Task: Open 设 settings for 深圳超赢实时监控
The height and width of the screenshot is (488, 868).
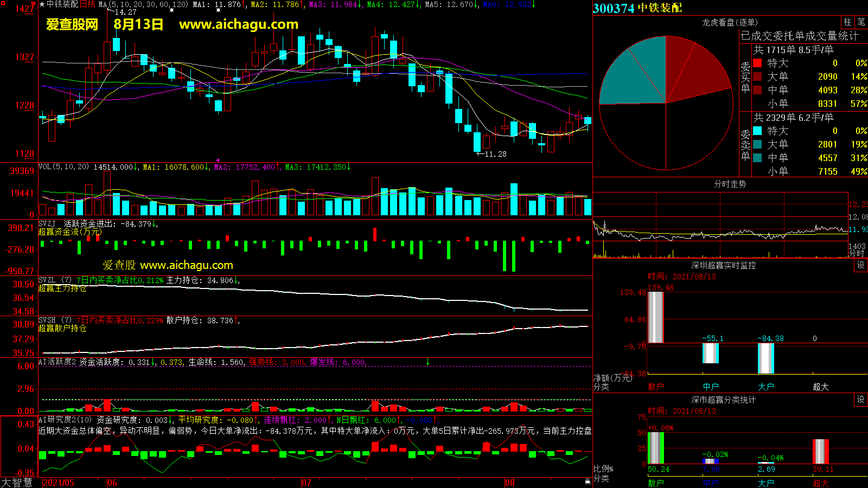Action: pos(860,265)
